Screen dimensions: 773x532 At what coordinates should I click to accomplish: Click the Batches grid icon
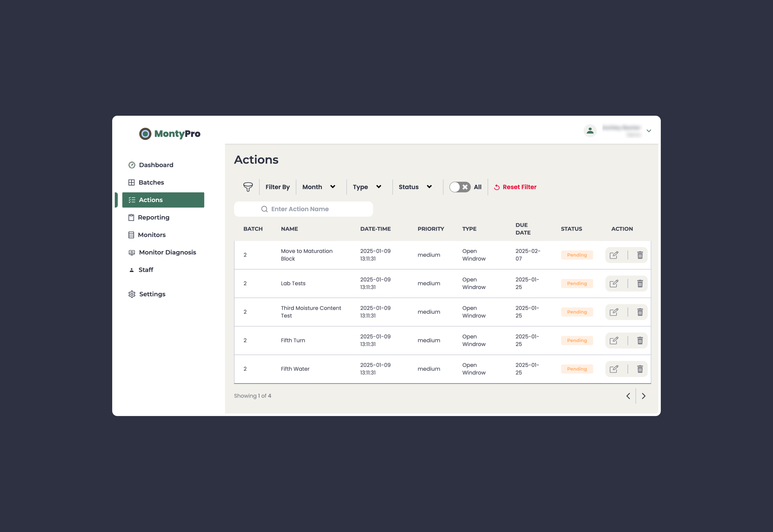click(132, 182)
